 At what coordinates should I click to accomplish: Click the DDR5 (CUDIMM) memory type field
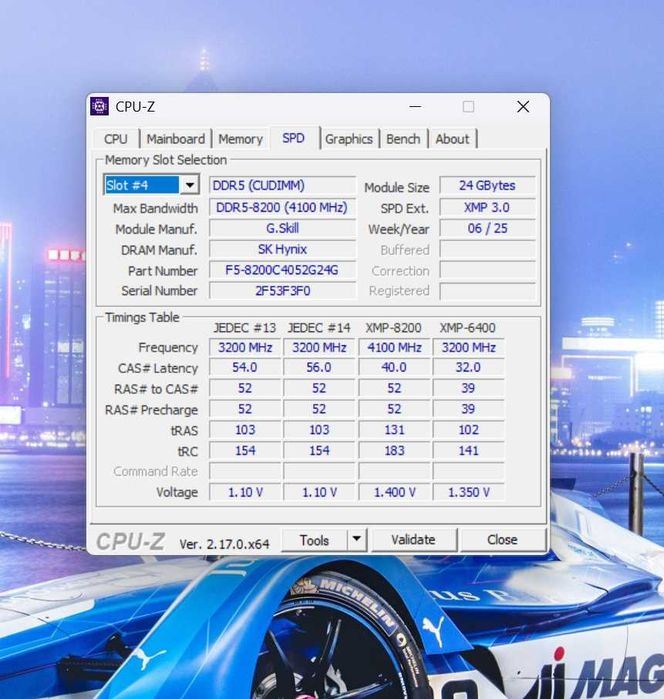(x=282, y=185)
